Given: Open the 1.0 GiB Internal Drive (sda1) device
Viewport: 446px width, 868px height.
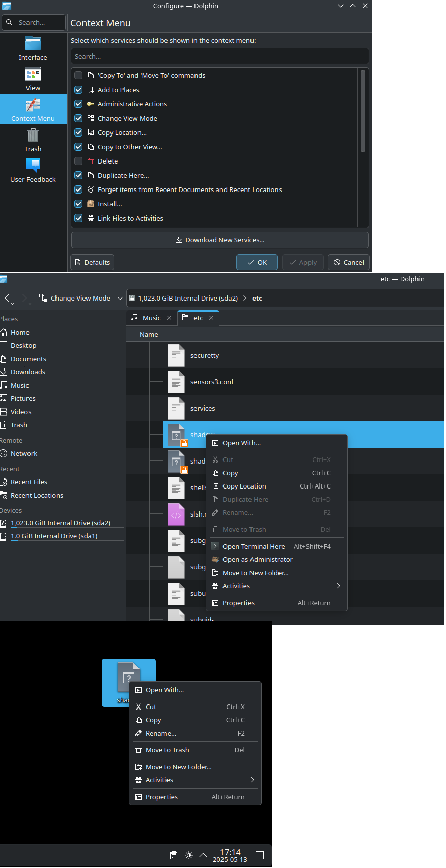Looking at the screenshot, I should click(x=54, y=536).
